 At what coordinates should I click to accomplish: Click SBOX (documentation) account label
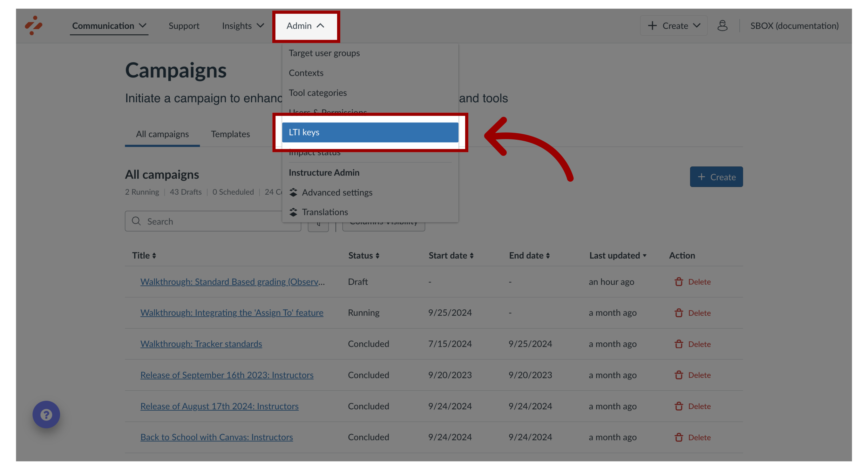click(x=794, y=26)
